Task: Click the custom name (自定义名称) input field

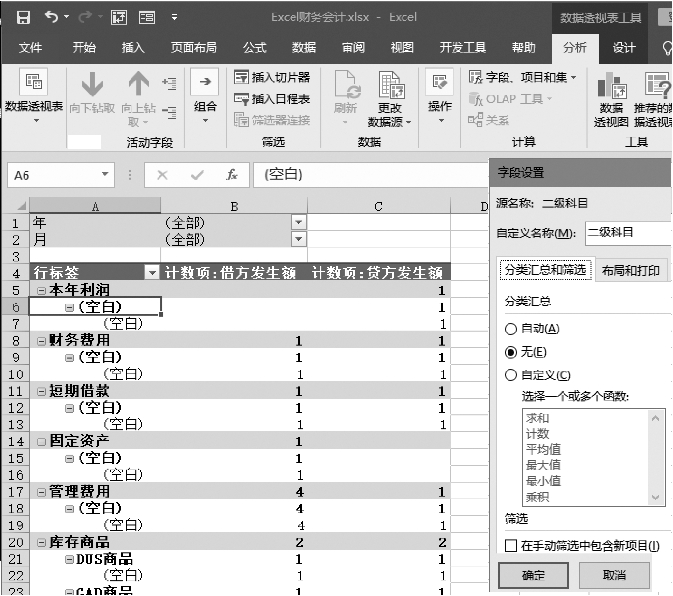Action: pyautogui.click(x=627, y=232)
